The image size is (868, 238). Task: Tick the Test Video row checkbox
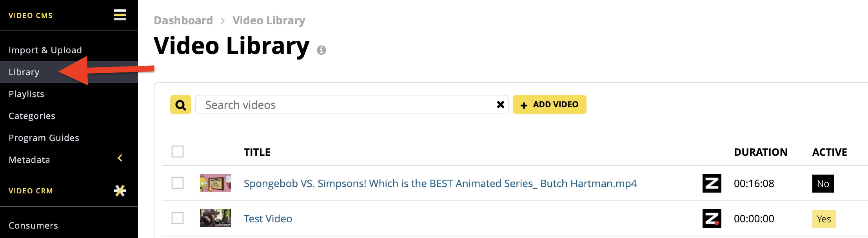tap(178, 218)
